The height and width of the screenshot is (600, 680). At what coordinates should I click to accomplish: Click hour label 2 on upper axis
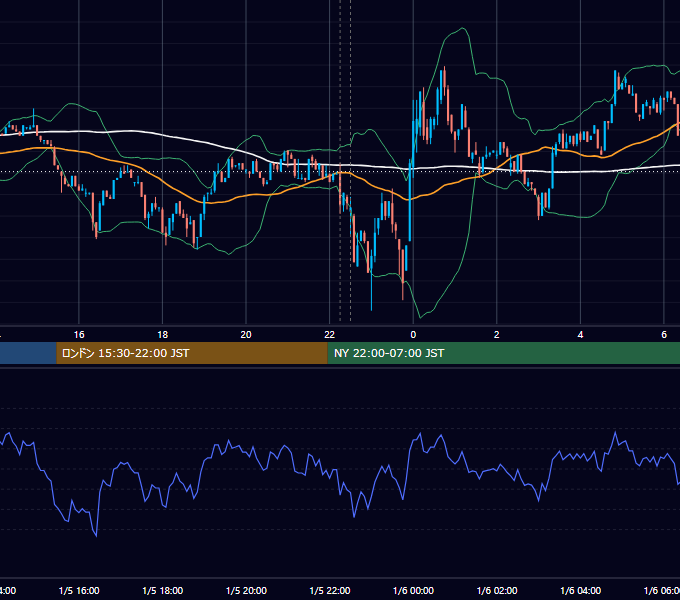[x=497, y=334]
